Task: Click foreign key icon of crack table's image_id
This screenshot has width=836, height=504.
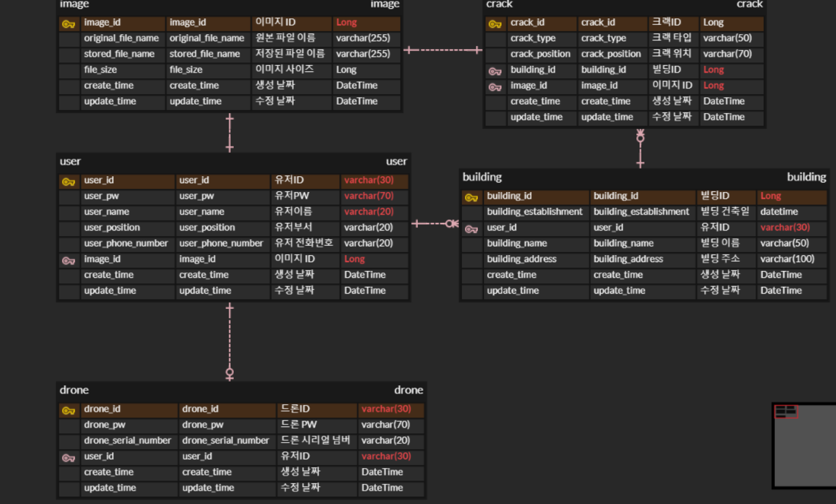Action: coord(495,87)
